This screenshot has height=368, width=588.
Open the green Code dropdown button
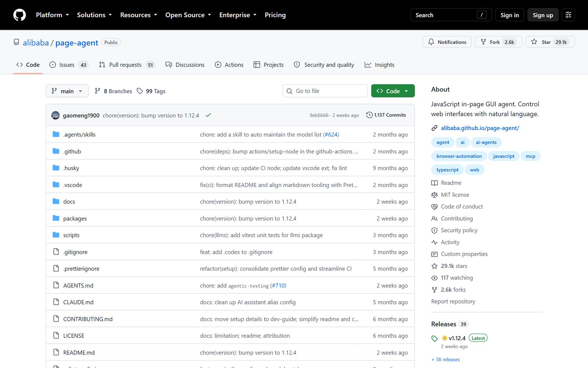[x=393, y=91]
